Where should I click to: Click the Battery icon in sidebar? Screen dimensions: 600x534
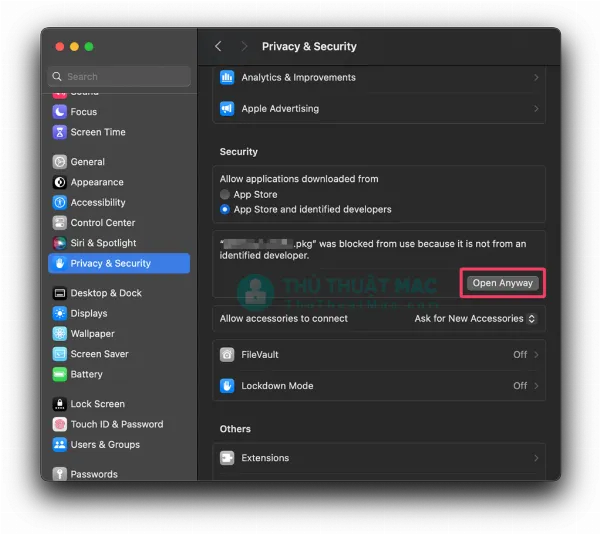tap(59, 374)
